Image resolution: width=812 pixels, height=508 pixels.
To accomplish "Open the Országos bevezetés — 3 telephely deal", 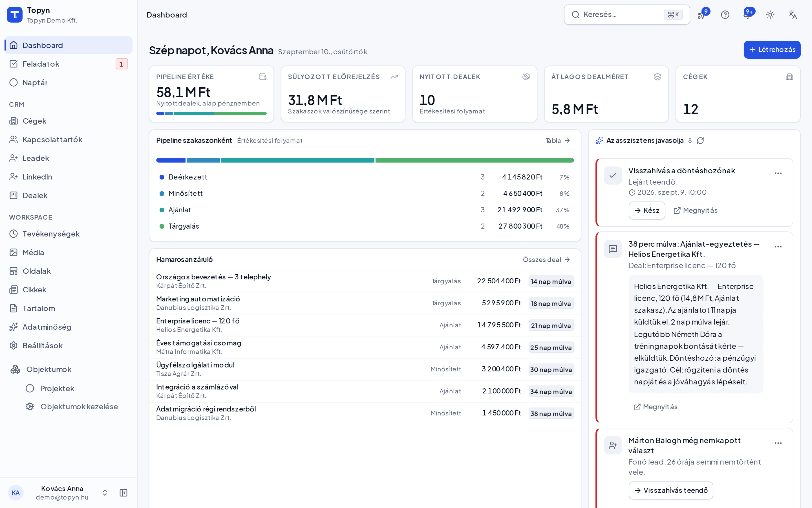I will (x=365, y=281).
